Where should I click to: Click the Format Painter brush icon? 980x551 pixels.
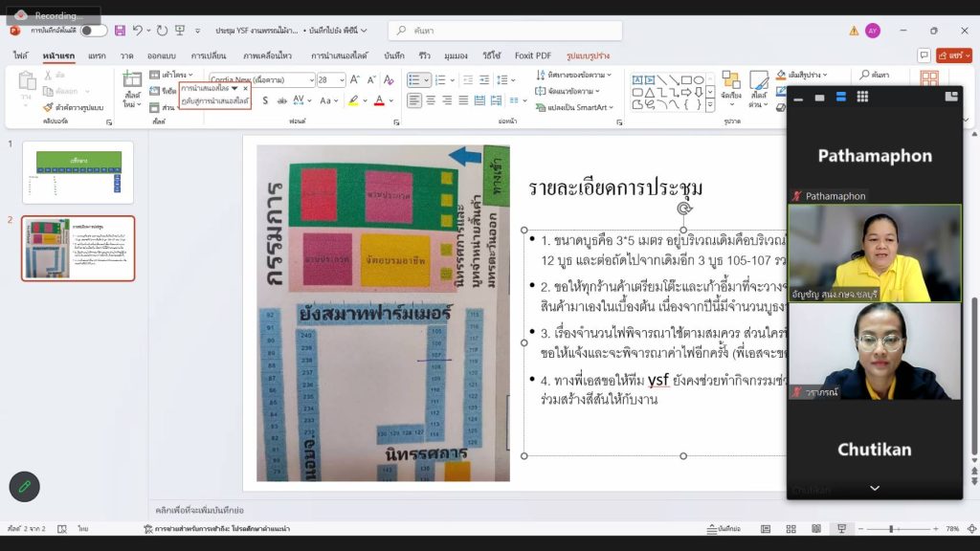click(x=48, y=107)
